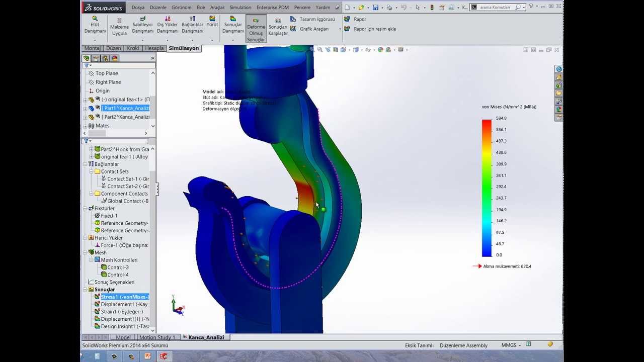Viewport: 644px width, 362px height.
Task: Click the New document icon
Action: [x=347, y=8]
